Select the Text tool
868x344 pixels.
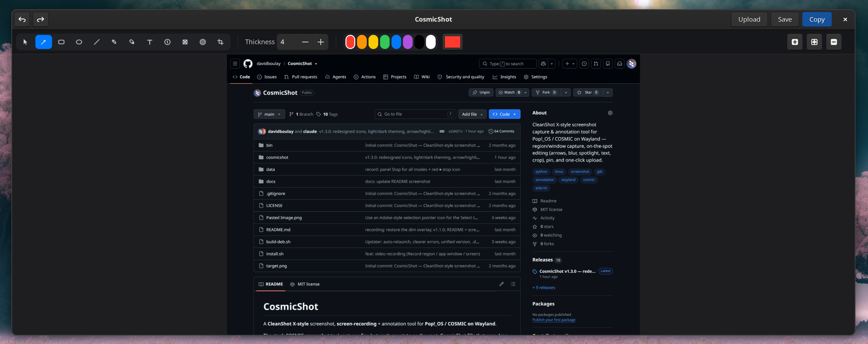[150, 42]
